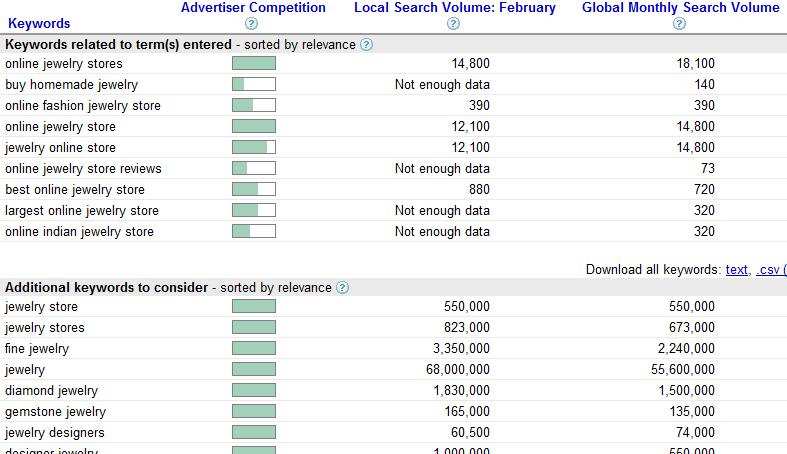Select the 'fine jewelry' keyword
The height and width of the screenshot is (454, 787).
pyautogui.click(x=37, y=349)
